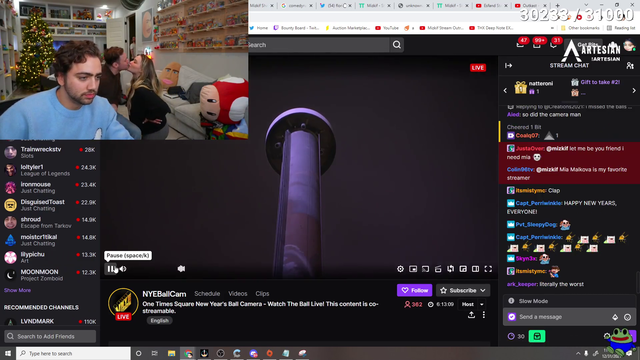Click the Chrome icon on the taskbar
640x360 pixels.
(188, 353)
